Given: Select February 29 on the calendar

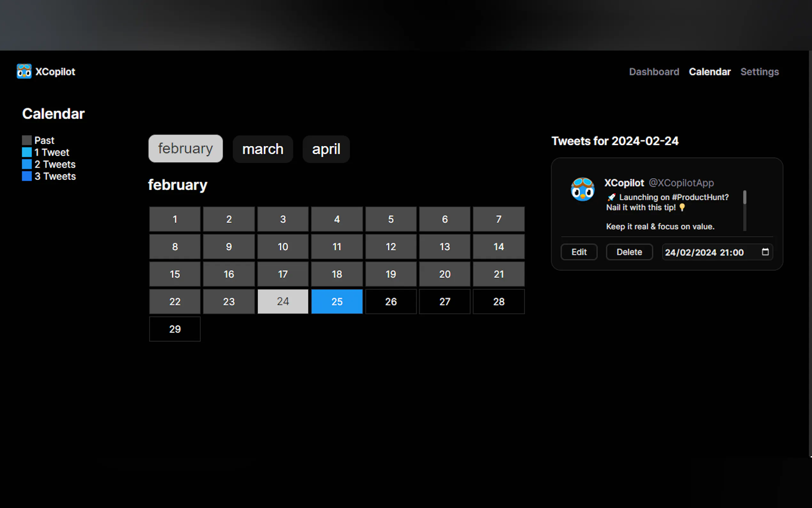Looking at the screenshot, I should point(175,329).
